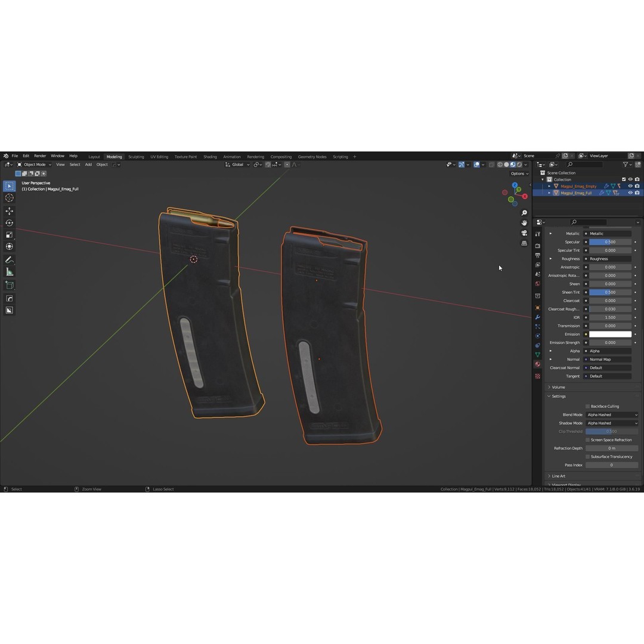Switch perspective/orthographic grid gizmo
The height and width of the screenshot is (644, 644).
tap(524, 243)
